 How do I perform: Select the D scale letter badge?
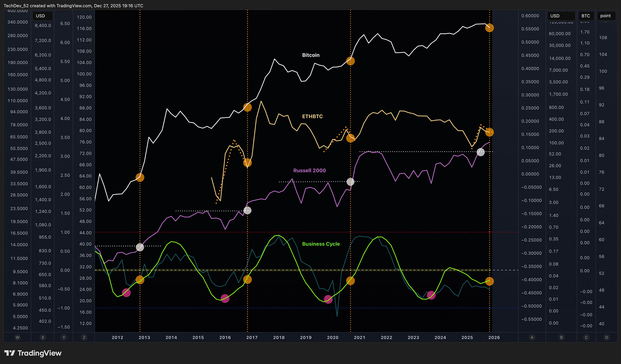click(x=607, y=337)
